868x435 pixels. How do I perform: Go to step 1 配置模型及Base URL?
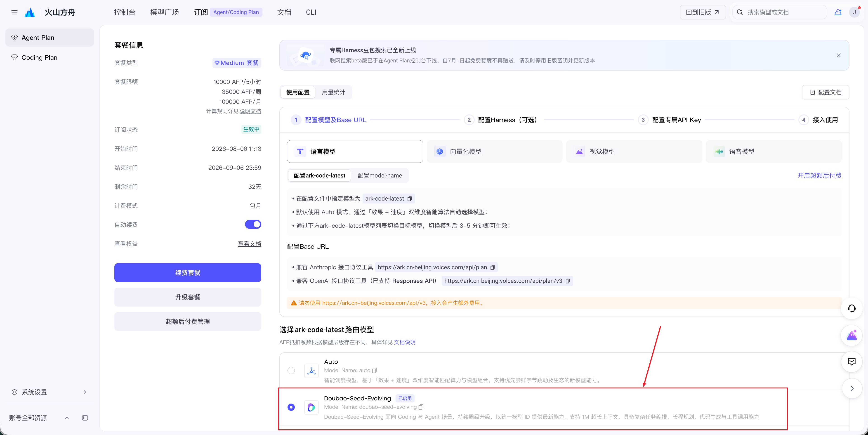(328, 120)
